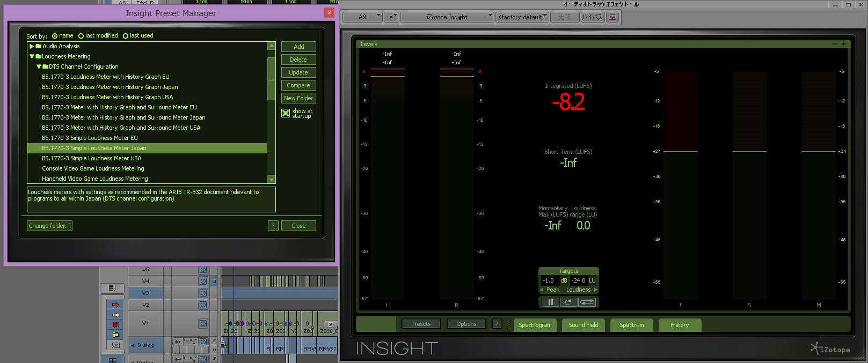Click the power icon on track V3
868x363 pixels.
203,293
